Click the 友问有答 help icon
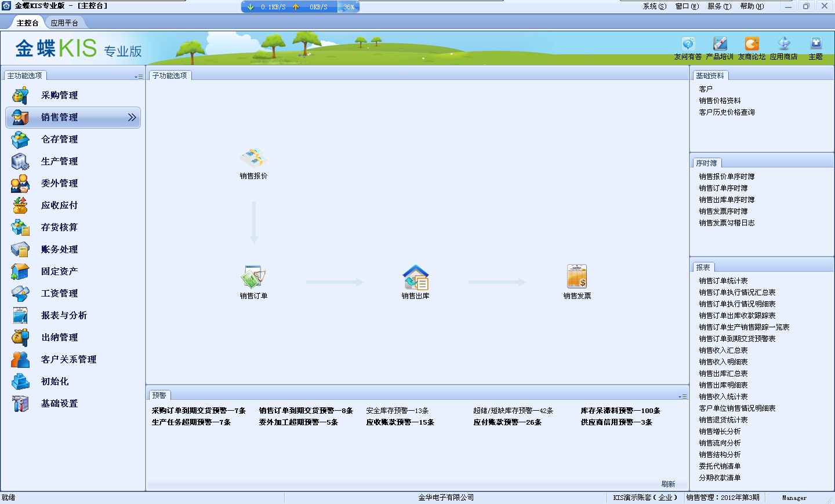 688,44
